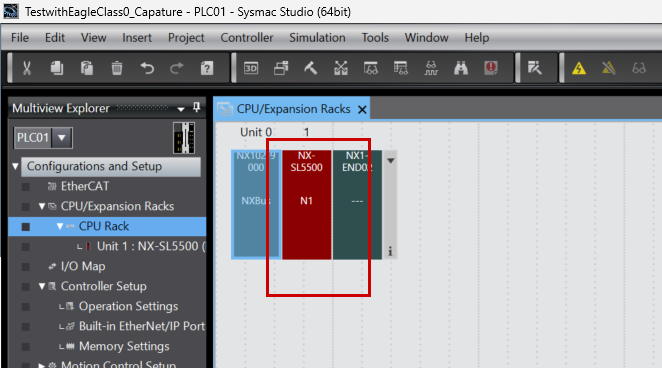The image size is (662, 368).
Task: Select the red NX-SL5500 unit in rack
Action: [x=307, y=204]
